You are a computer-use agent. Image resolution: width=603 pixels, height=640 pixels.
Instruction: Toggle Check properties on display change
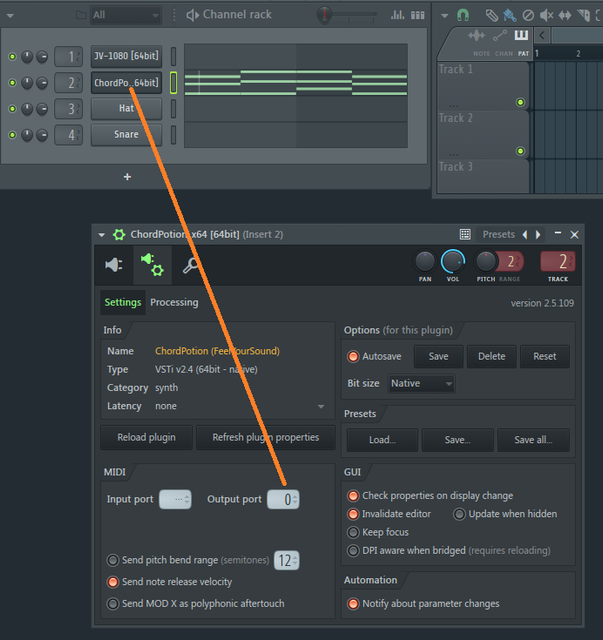click(353, 496)
